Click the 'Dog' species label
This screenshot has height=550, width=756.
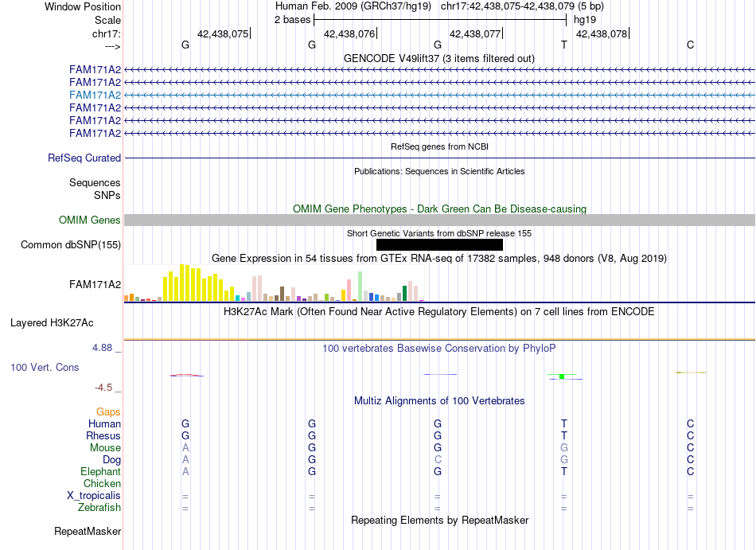(111, 460)
